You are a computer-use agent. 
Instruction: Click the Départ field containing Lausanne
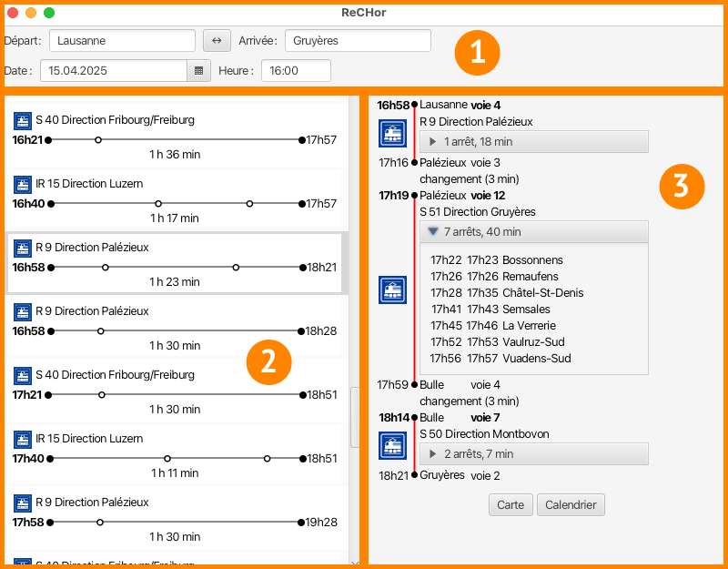[x=122, y=40]
